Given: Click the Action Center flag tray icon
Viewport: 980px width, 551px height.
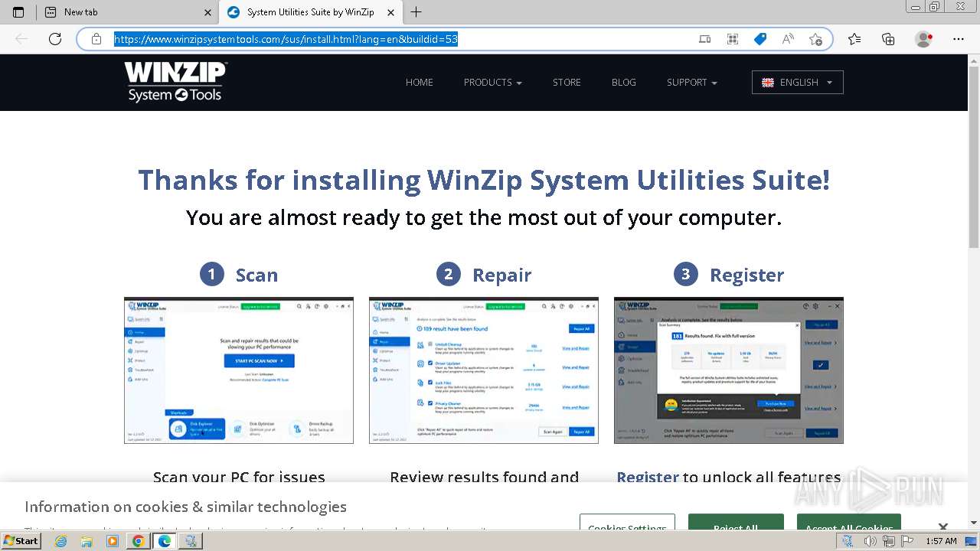Looking at the screenshot, I should tap(906, 541).
